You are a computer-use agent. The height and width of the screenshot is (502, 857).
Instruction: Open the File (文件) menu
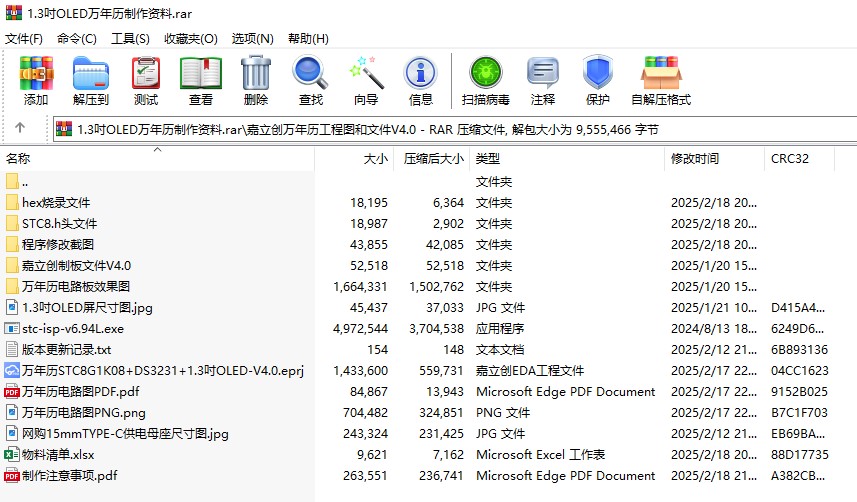pos(24,39)
